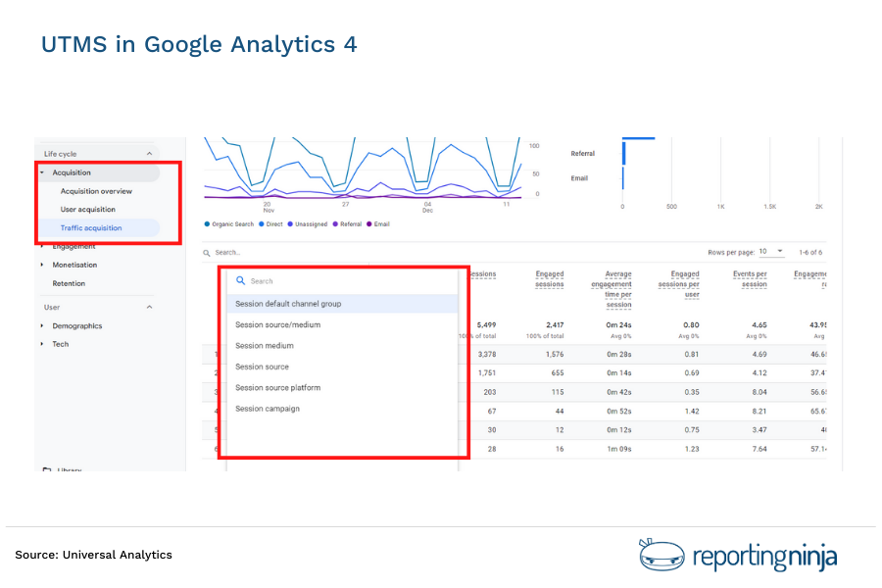Click the Referral label on the bar chart
The image size is (882, 588).
coord(582,154)
